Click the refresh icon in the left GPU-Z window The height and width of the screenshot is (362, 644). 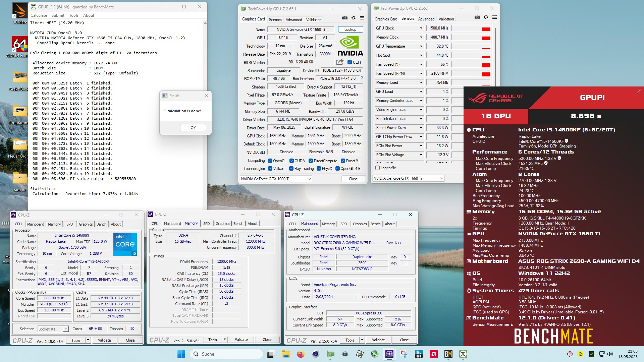click(x=353, y=18)
